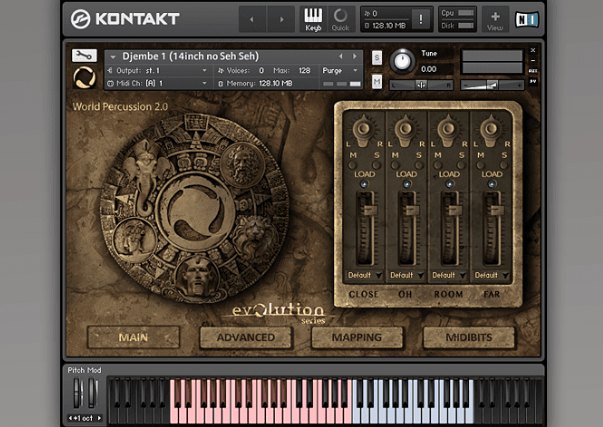
Task: Toggle LOAD for CLOSE mic channel
Action: [x=364, y=184]
